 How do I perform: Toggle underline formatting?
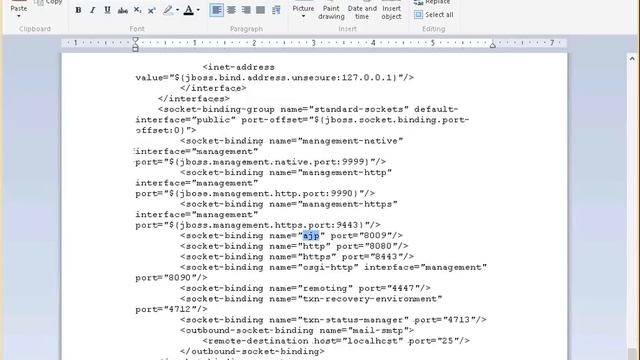(107, 10)
